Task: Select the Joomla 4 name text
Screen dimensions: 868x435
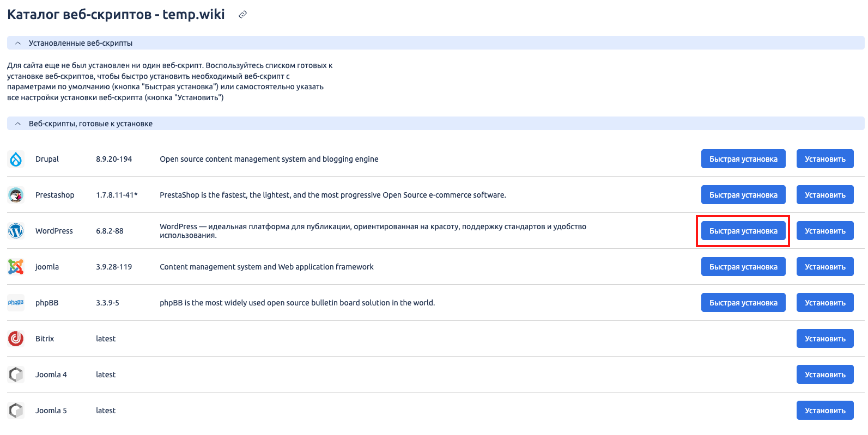Action: coord(51,375)
